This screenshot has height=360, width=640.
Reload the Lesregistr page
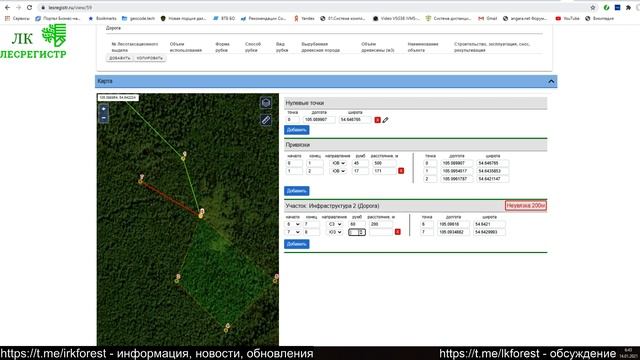pos(29,7)
